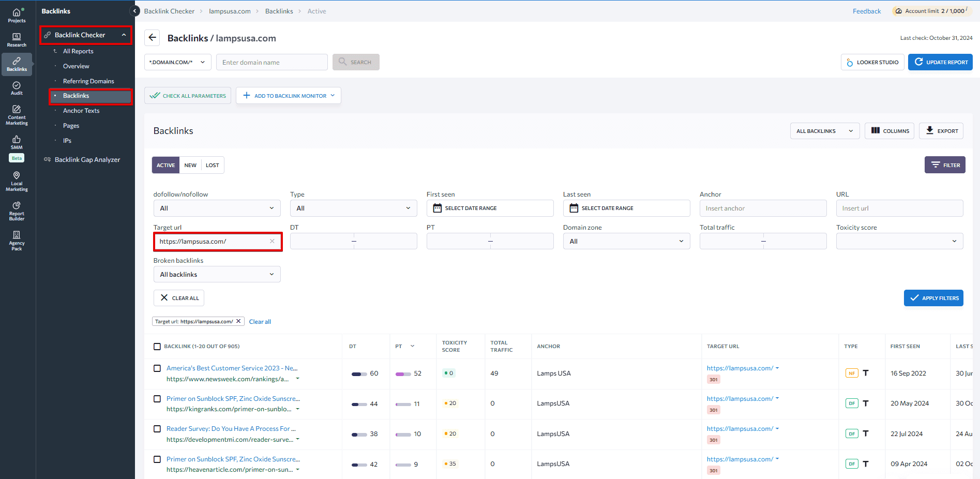The width and height of the screenshot is (980, 479).
Task: Switch to the Lost tab
Action: click(213, 165)
